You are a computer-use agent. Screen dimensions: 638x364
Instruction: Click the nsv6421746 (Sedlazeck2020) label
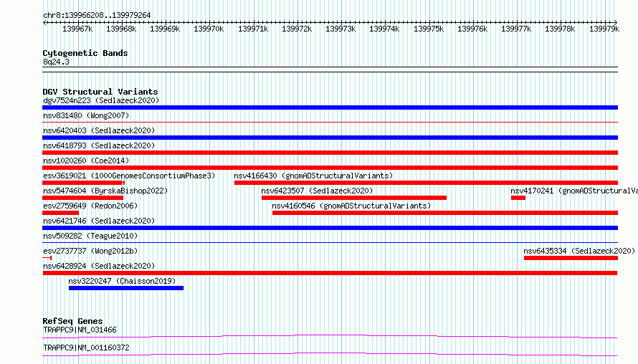[99, 221]
